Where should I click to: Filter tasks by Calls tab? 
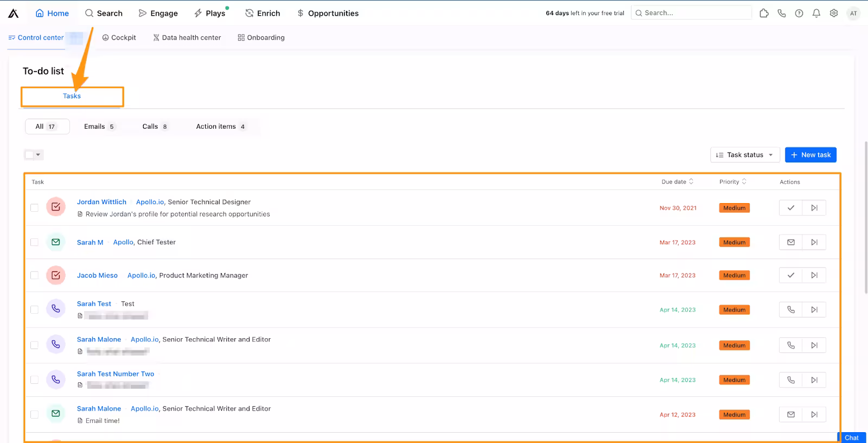(x=155, y=126)
